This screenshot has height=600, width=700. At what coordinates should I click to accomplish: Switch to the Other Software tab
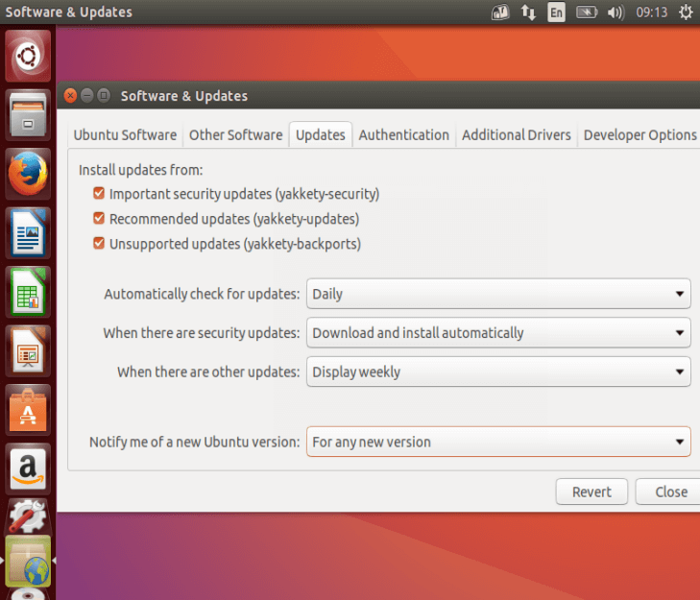(235, 134)
